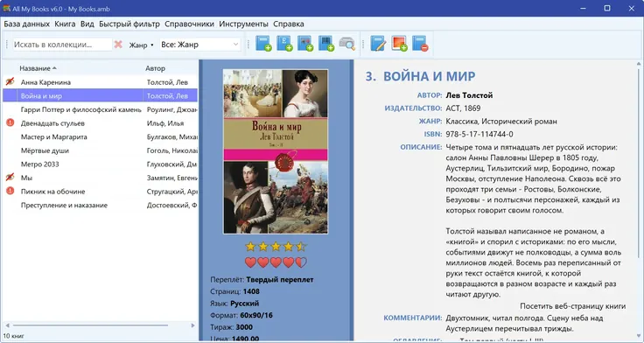Image resolution: width=644 pixels, height=343 pixels.
Task: Open the Быстрый фильтр menu
Action: pos(129,24)
